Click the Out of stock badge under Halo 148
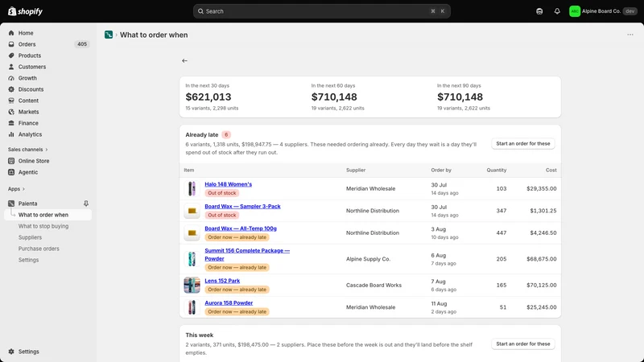 pos(222,193)
